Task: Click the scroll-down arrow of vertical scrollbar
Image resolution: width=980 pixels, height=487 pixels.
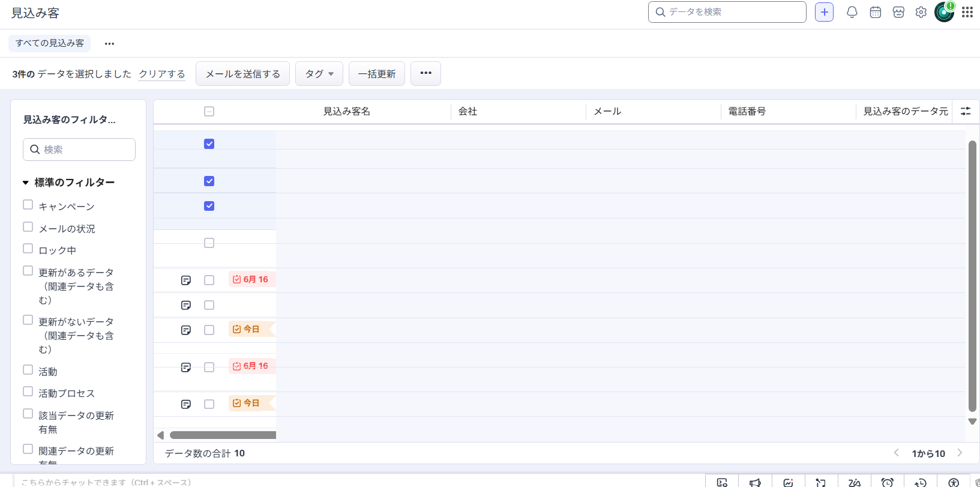Action: click(972, 422)
